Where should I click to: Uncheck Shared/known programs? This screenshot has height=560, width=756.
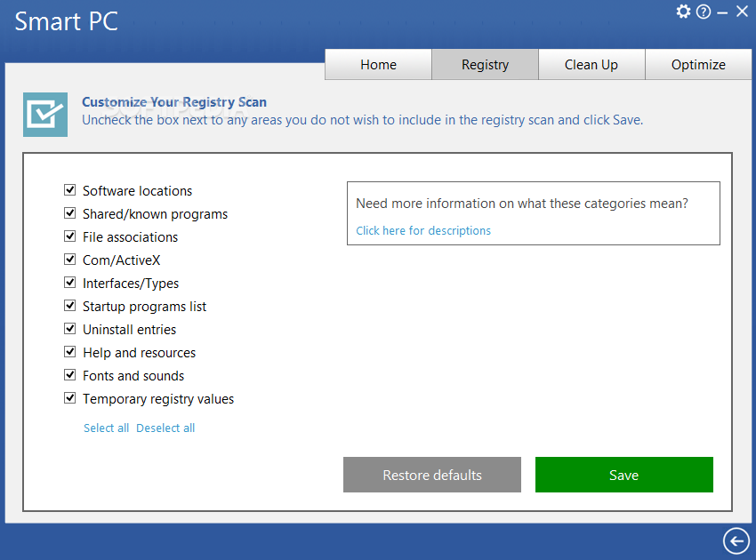(x=70, y=213)
